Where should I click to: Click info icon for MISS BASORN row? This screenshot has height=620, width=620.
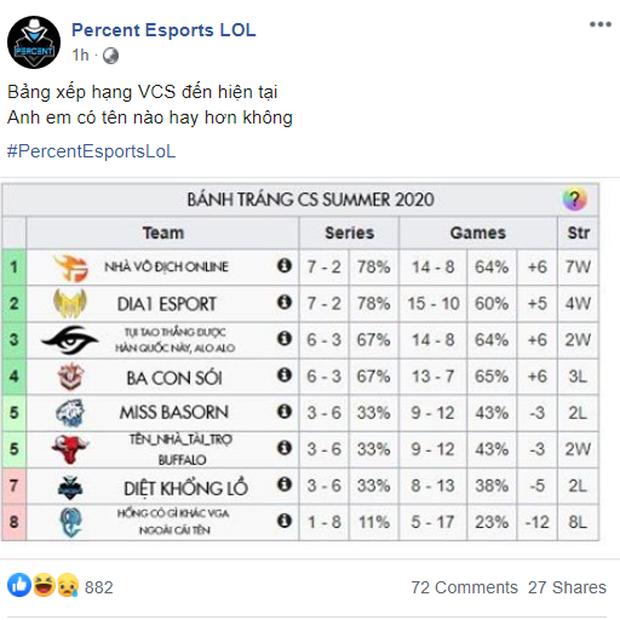(x=284, y=412)
